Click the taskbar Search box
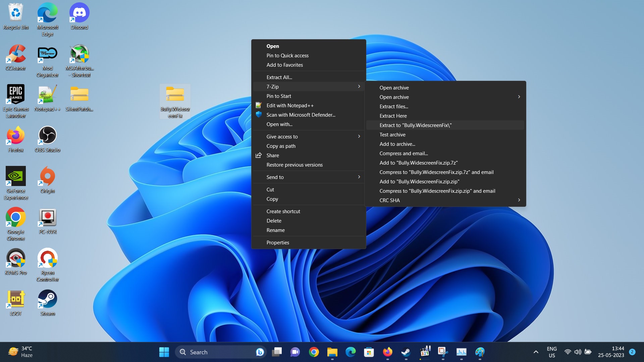This screenshot has width=644, height=362. (x=215, y=352)
